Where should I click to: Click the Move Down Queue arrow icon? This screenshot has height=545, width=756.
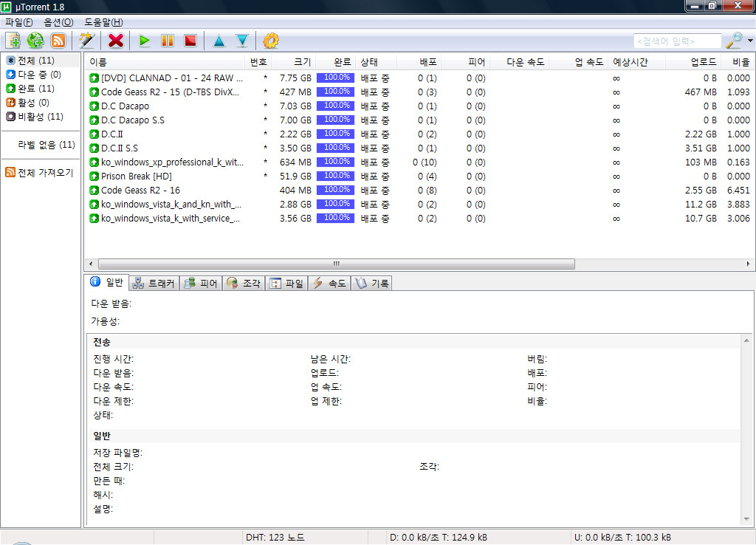point(242,41)
